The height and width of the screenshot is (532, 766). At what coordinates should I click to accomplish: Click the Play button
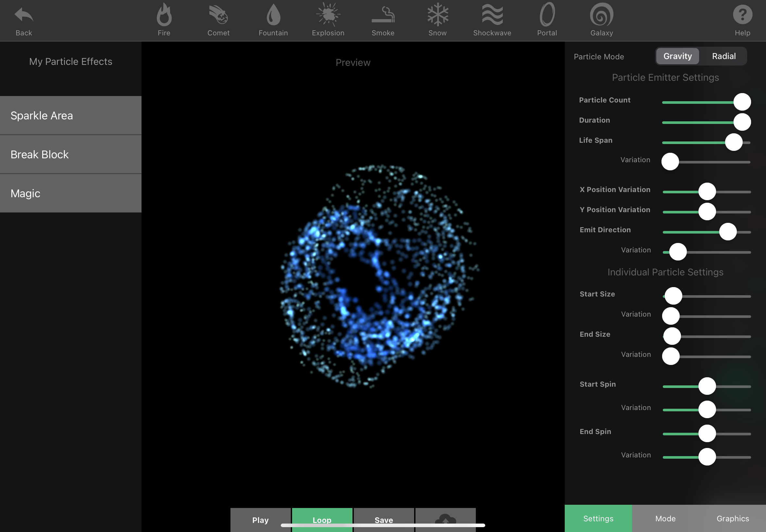coord(260,520)
